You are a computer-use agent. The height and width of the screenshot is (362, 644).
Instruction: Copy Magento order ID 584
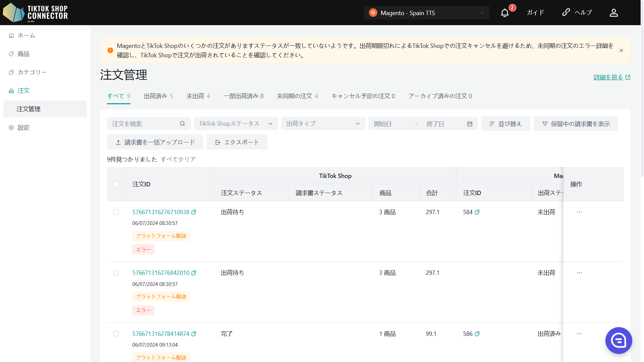coord(477,212)
